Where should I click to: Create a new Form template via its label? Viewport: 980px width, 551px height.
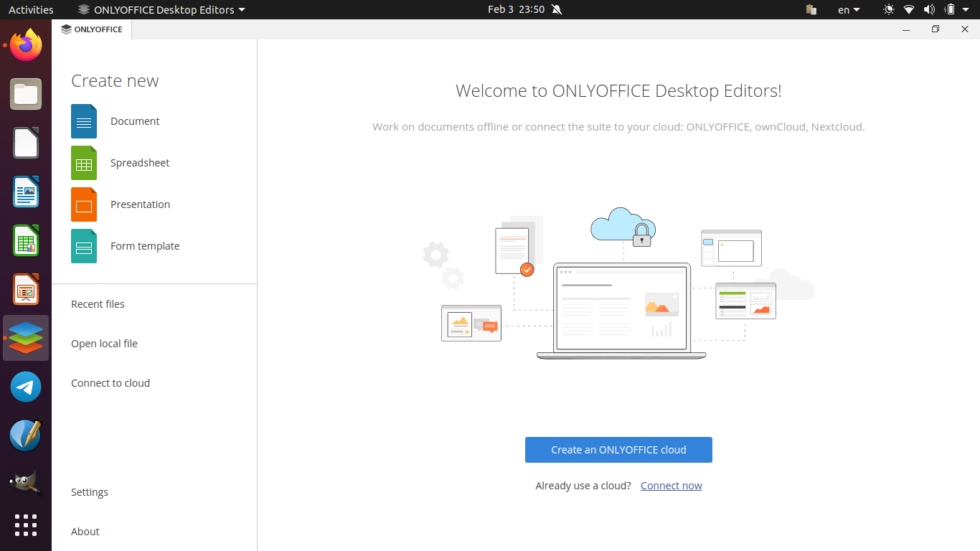click(x=145, y=246)
